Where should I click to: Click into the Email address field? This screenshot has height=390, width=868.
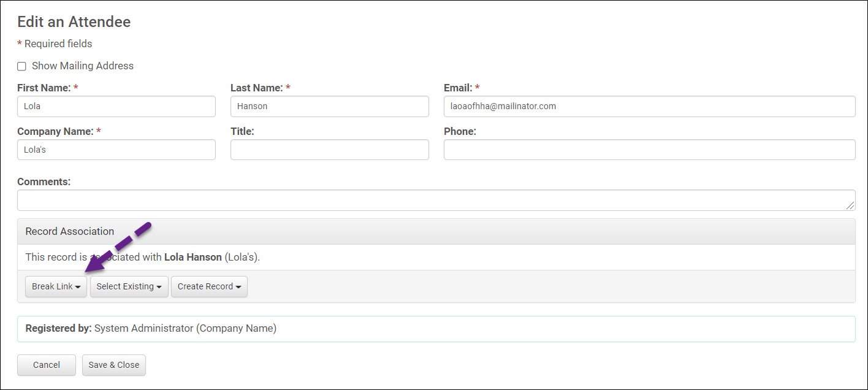pos(649,106)
